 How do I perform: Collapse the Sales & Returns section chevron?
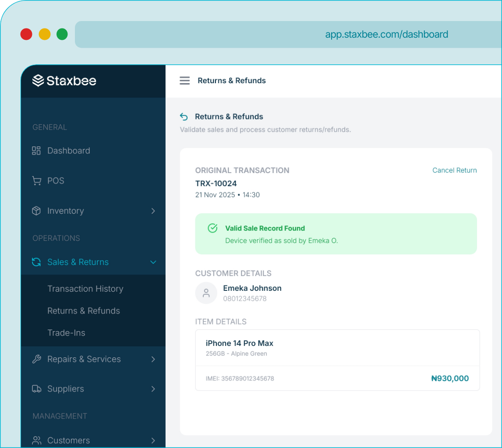point(153,262)
